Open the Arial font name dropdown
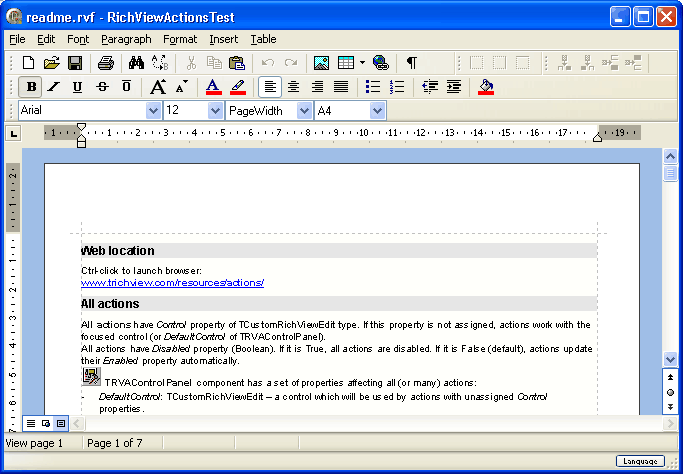Image resolution: width=683 pixels, height=474 pixels. pos(153,111)
